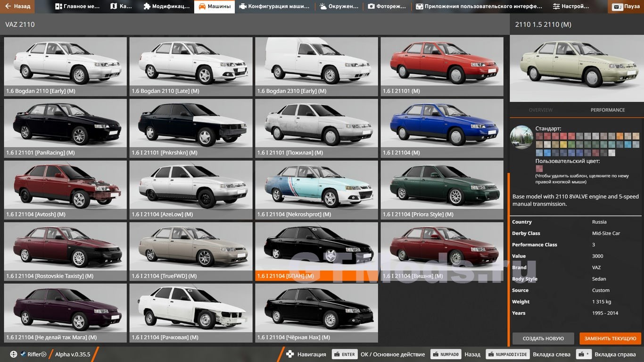Click the Value field showing 3000
The height and width of the screenshot is (362, 644).
tap(597, 256)
